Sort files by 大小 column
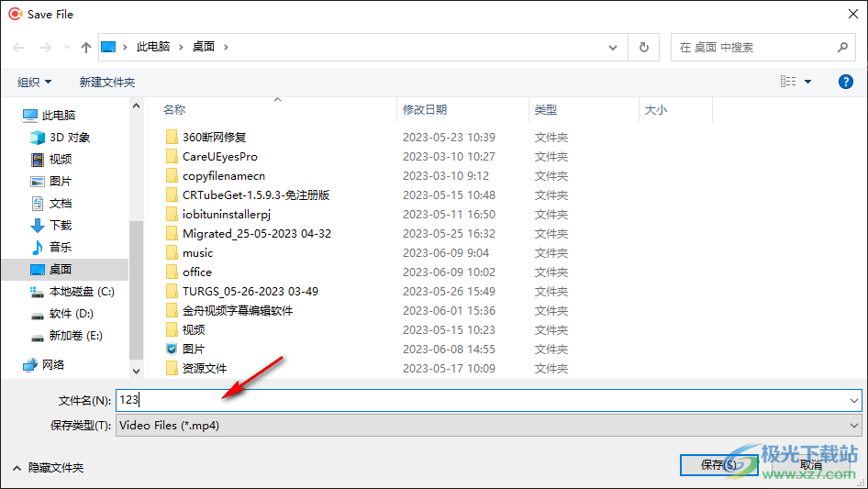The height and width of the screenshot is (489, 868). click(656, 110)
